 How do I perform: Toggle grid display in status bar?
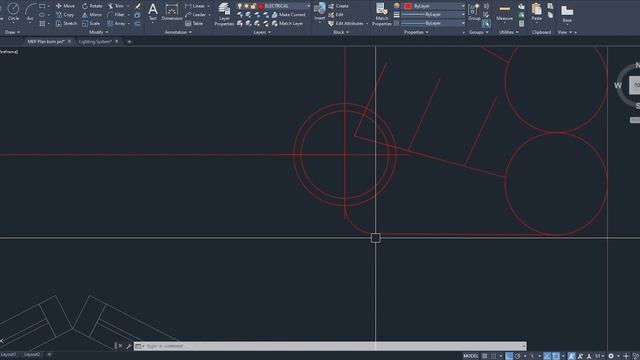(x=484, y=356)
